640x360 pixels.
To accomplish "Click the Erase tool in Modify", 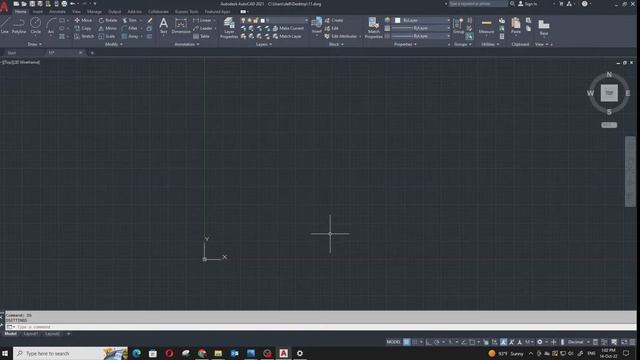I will click(150, 20).
